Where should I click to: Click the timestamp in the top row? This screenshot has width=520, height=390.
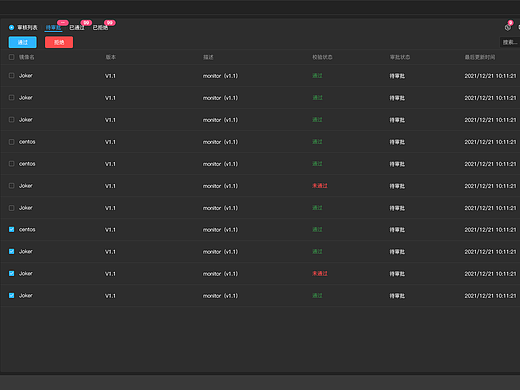pyautogui.click(x=490, y=76)
